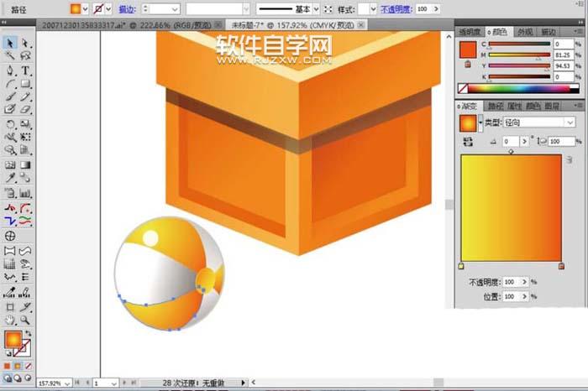Pick the Eyedropper tool
Viewport: 588px width, 391px height.
10,178
